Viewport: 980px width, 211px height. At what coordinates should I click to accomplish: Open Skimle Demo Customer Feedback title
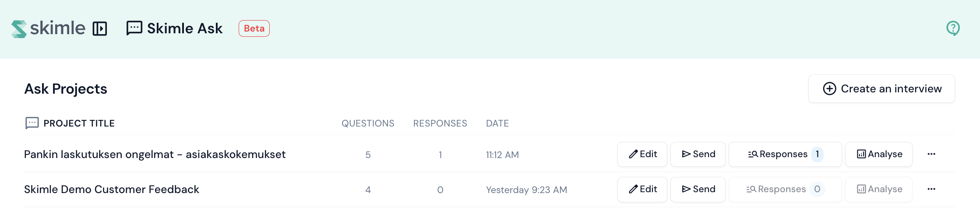[112, 190]
